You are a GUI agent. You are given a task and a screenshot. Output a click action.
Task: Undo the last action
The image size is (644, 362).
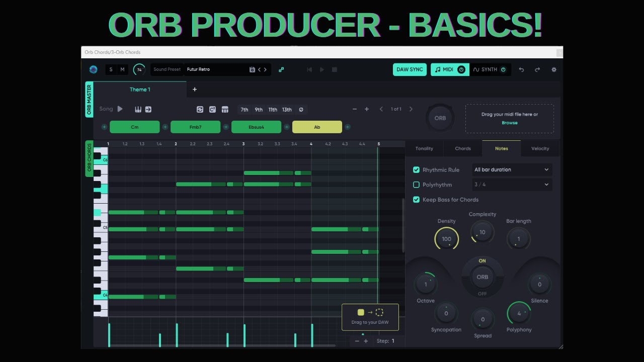521,69
